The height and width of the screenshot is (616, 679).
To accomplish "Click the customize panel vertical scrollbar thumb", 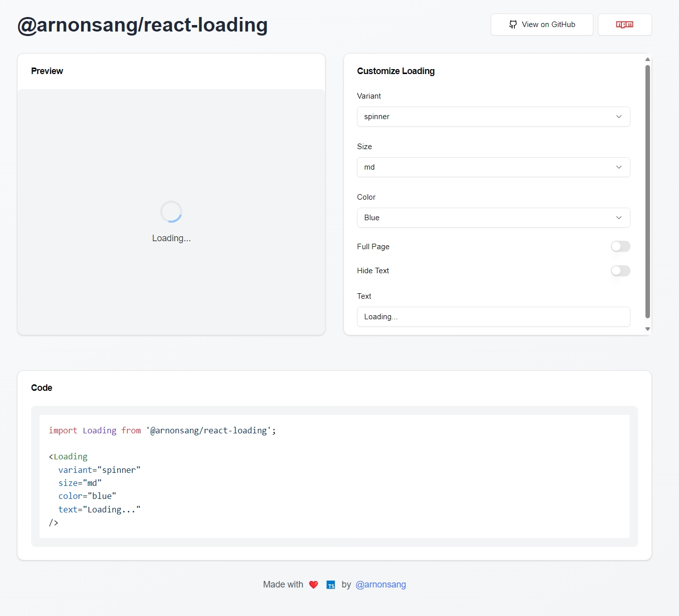I will pos(647,190).
